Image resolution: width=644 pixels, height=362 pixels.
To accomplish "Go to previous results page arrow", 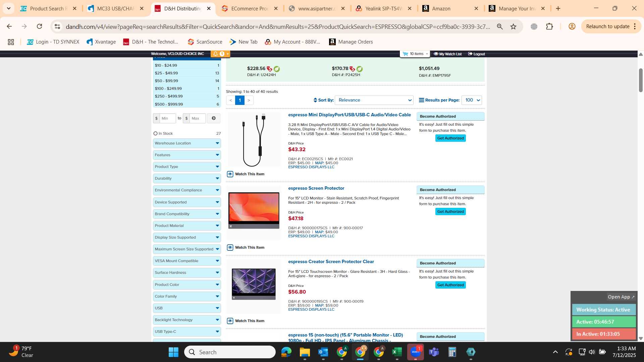I will coord(231,100).
